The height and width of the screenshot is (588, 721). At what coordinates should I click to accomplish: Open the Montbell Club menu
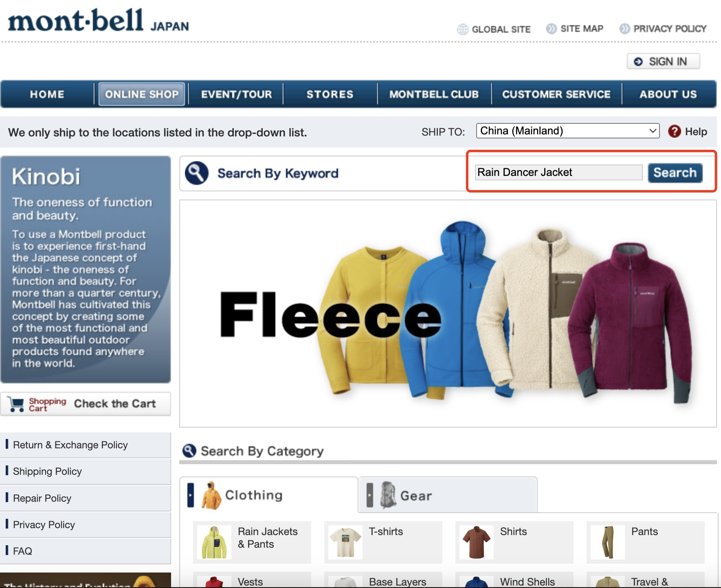[434, 94]
